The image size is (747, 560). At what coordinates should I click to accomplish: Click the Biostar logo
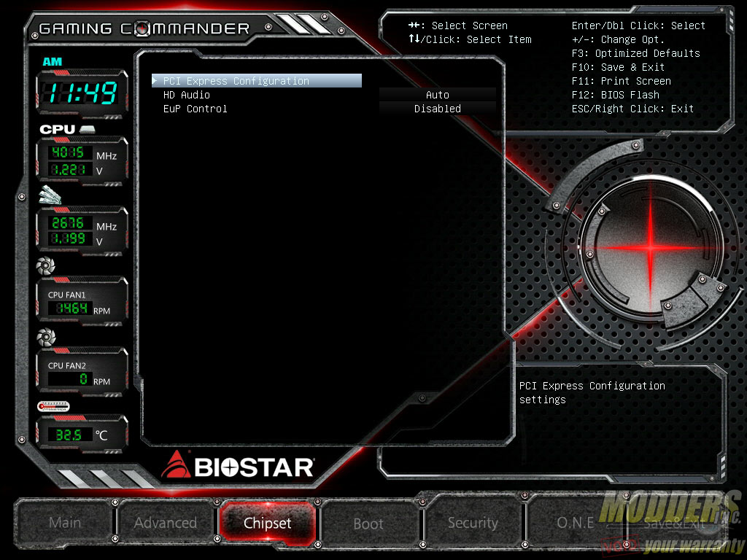click(x=238, y=465)
